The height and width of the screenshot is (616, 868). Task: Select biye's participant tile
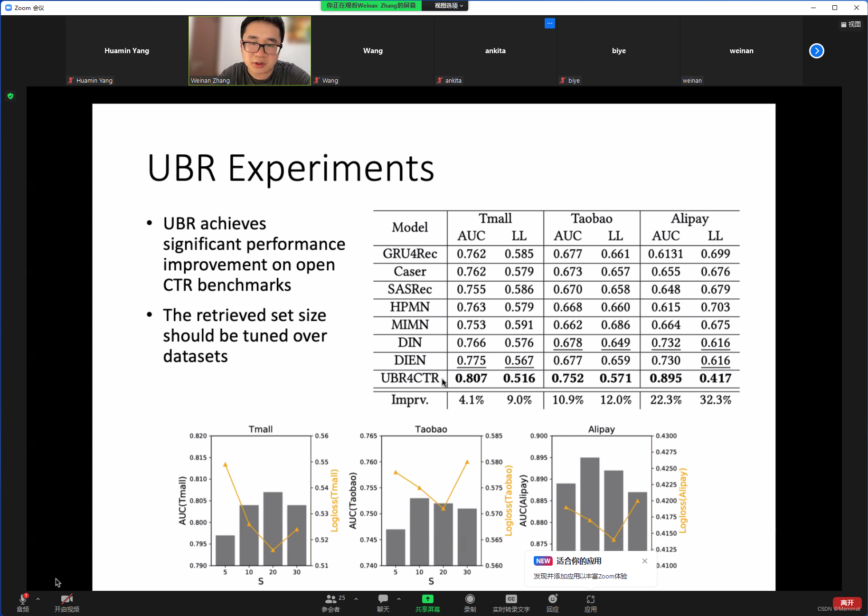click(619, 51)
